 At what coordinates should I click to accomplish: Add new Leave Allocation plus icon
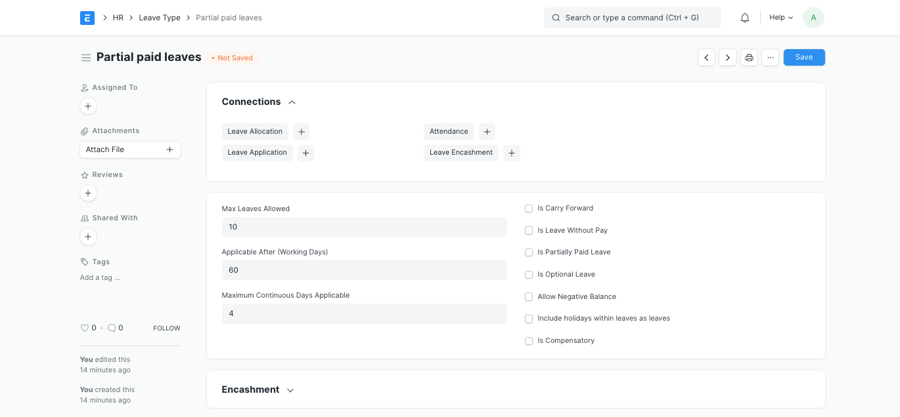(301, 132)
